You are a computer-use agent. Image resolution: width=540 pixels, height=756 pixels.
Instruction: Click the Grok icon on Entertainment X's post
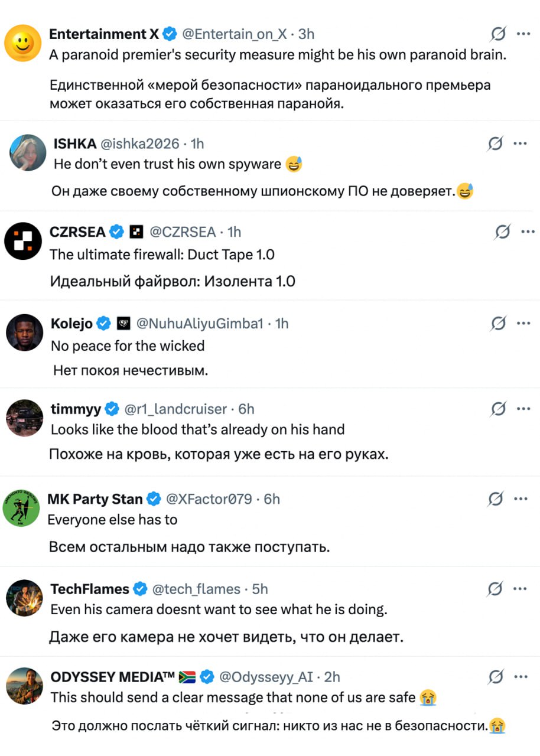click(x=498, y=35)
